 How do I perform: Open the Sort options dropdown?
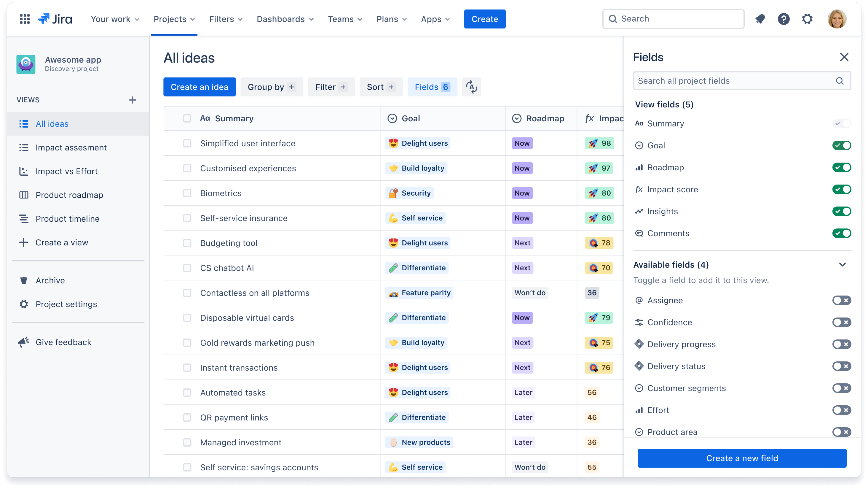(x=380, y=87)
